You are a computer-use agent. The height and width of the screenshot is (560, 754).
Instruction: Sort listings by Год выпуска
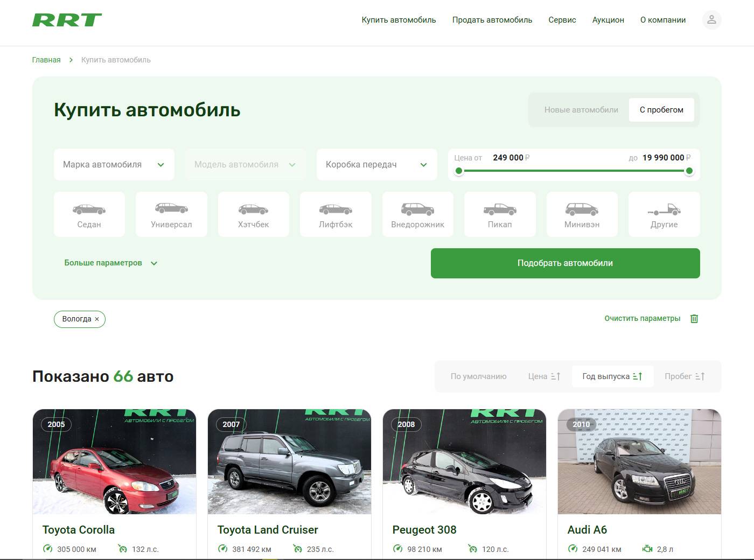612,376
